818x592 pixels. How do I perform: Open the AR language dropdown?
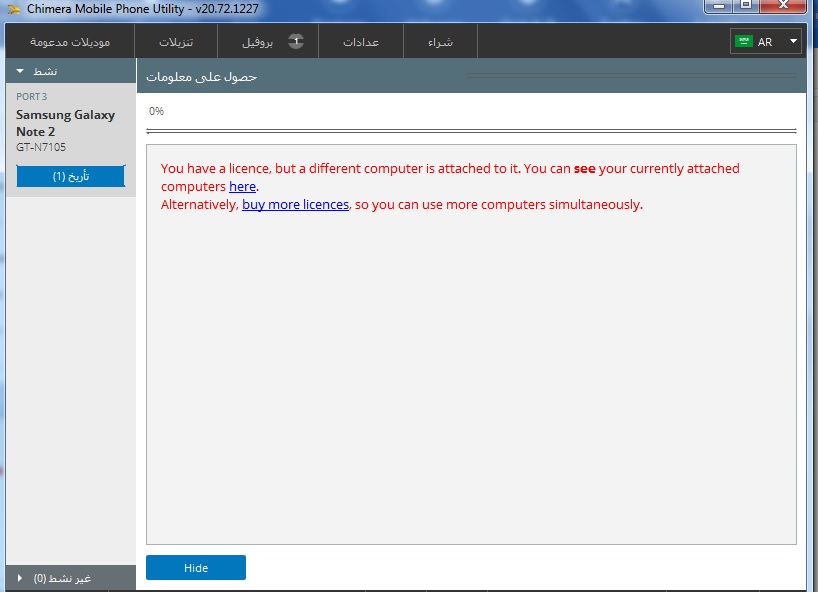[766, 42]
